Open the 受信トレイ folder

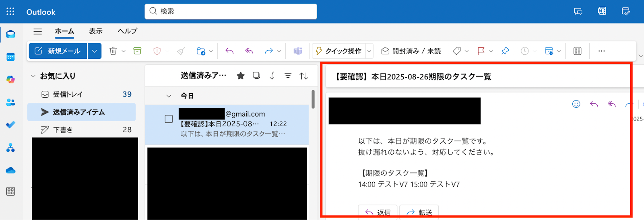point(82,94)
